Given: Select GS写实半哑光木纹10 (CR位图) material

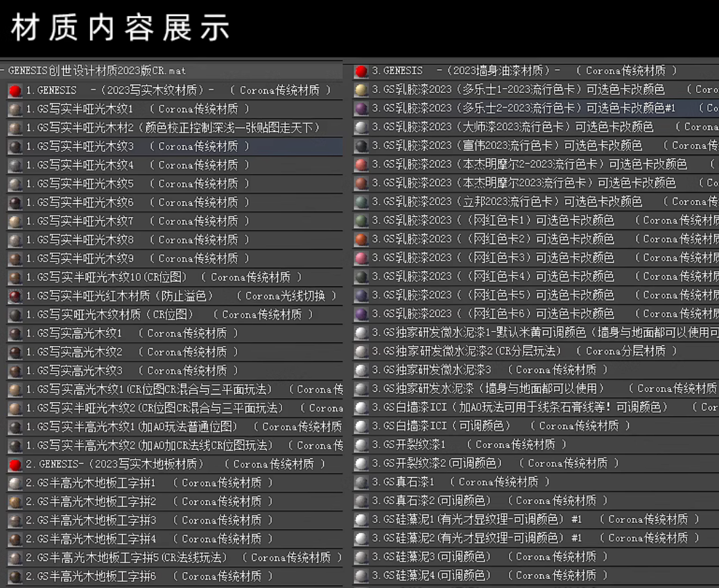Looking at the screenshot, I should pos(175,277).
